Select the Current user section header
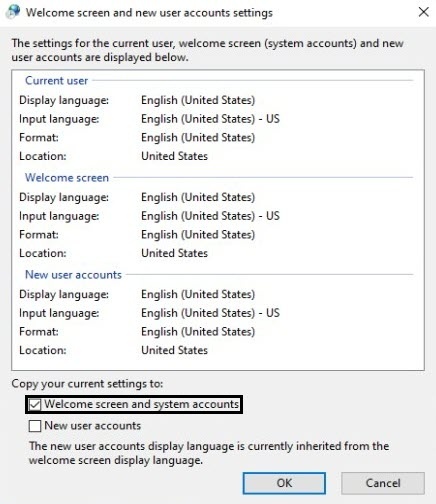436x504 pixels. (x=56, y=81)
